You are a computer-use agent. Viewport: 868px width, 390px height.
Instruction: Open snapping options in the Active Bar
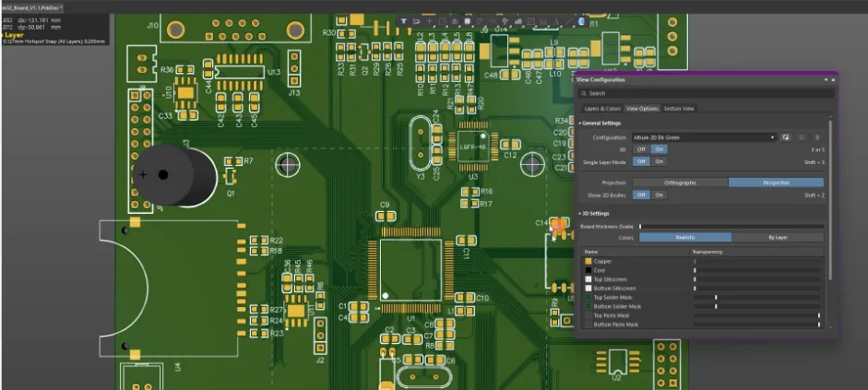416,21
